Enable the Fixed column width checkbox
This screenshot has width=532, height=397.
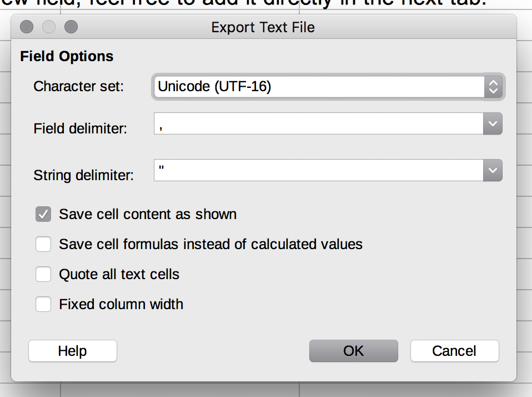43,304
